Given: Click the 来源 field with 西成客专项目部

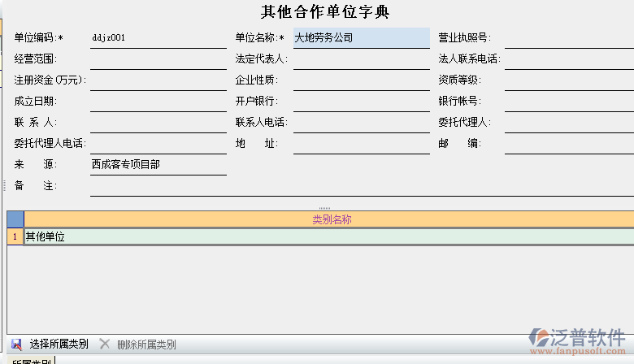Looking at the screenshot, I should (158, 165).
